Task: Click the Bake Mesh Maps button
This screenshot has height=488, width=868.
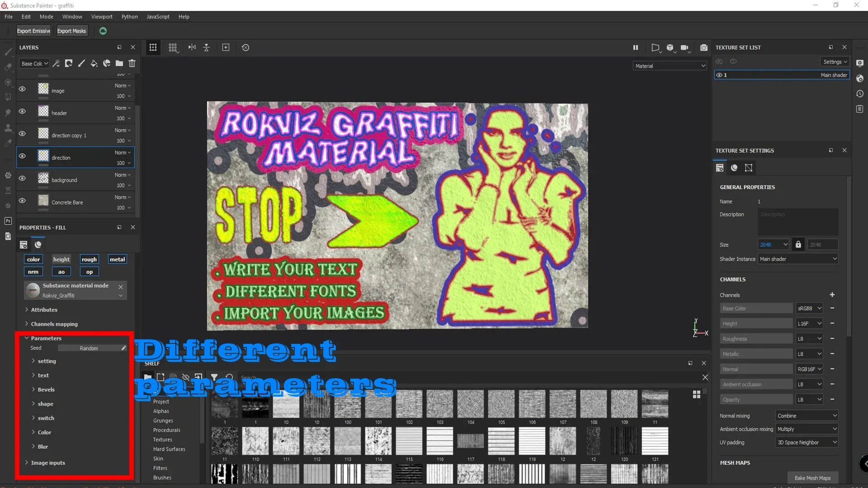Action: pos(812,478)
